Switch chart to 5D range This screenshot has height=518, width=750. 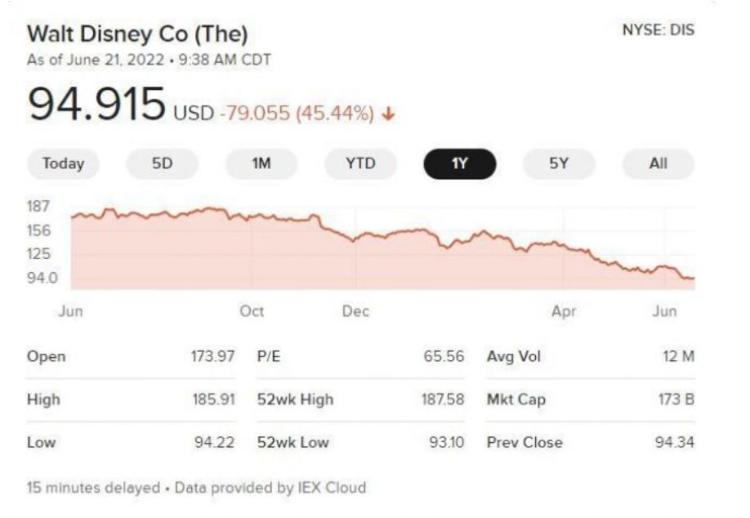tap(162, 164)
